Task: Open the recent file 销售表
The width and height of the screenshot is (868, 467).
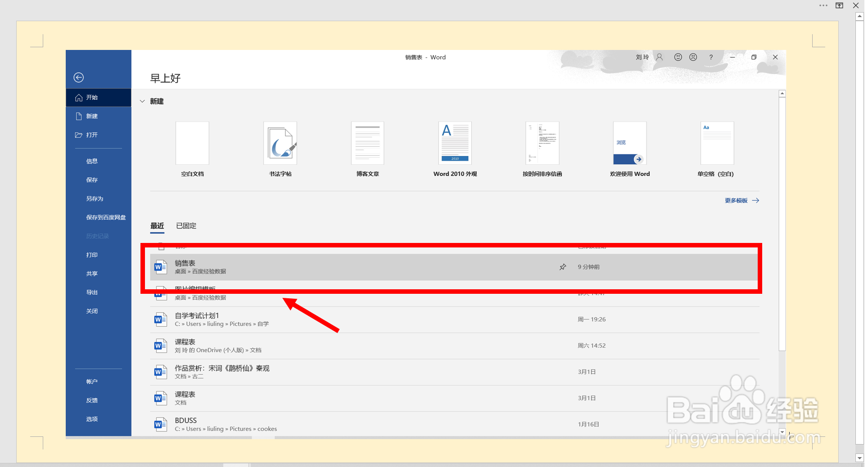Action: click(x=454, y=267)
